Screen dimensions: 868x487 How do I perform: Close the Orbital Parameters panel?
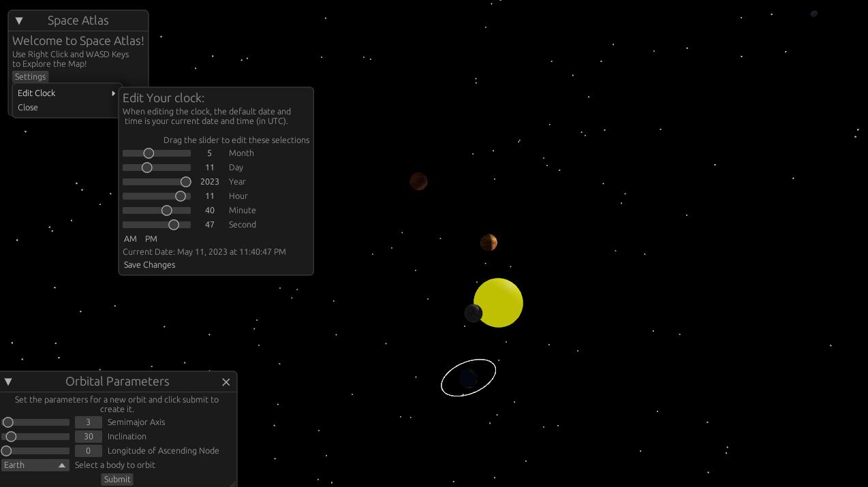(226, 382)
